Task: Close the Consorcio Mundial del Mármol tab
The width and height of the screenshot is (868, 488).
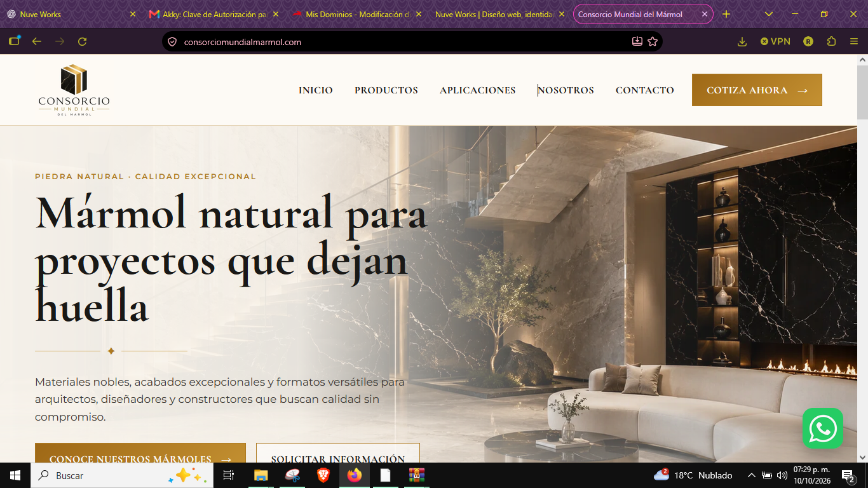Action: [704, 14]
